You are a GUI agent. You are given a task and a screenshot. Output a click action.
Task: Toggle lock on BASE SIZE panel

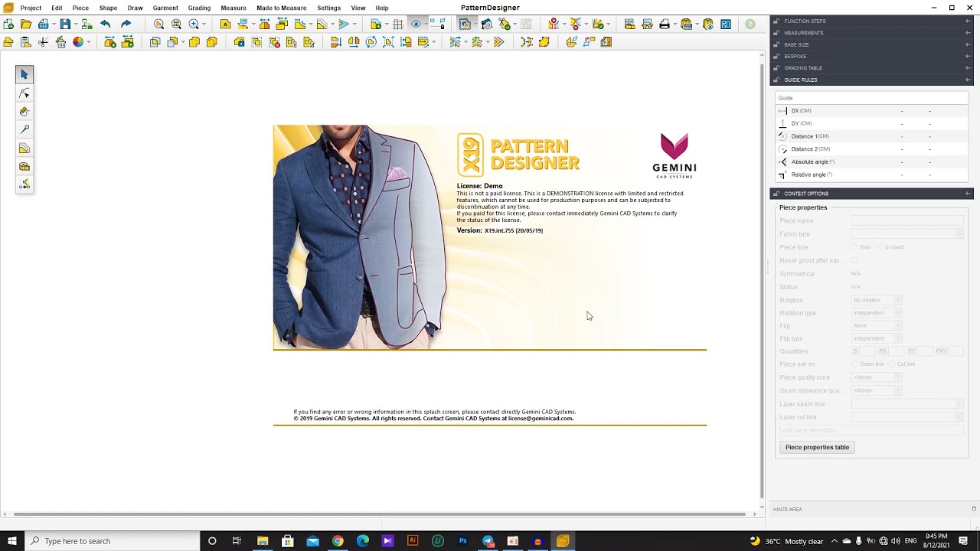[776, 44]
